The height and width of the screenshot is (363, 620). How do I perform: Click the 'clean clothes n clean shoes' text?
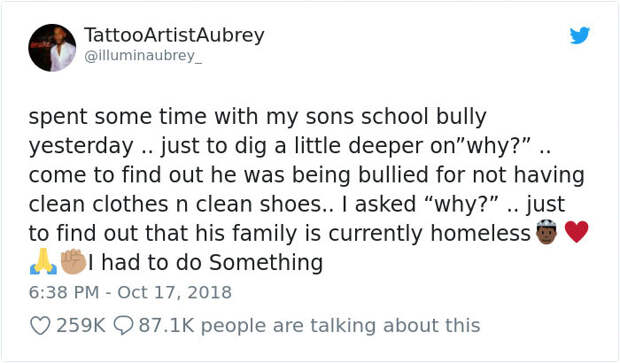(176, 204)
